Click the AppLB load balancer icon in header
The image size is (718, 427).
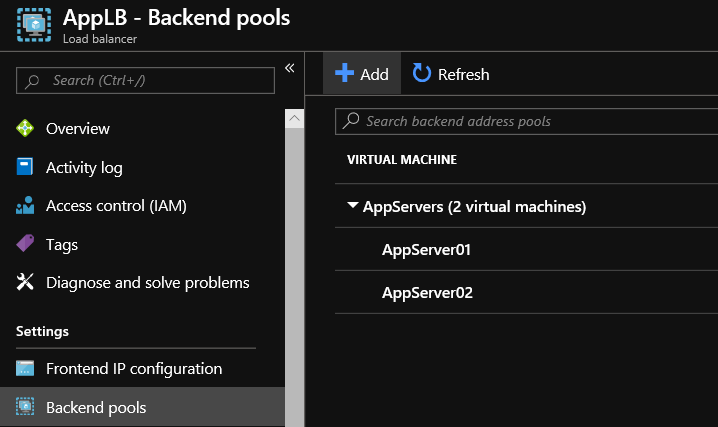tap(34, 25)
